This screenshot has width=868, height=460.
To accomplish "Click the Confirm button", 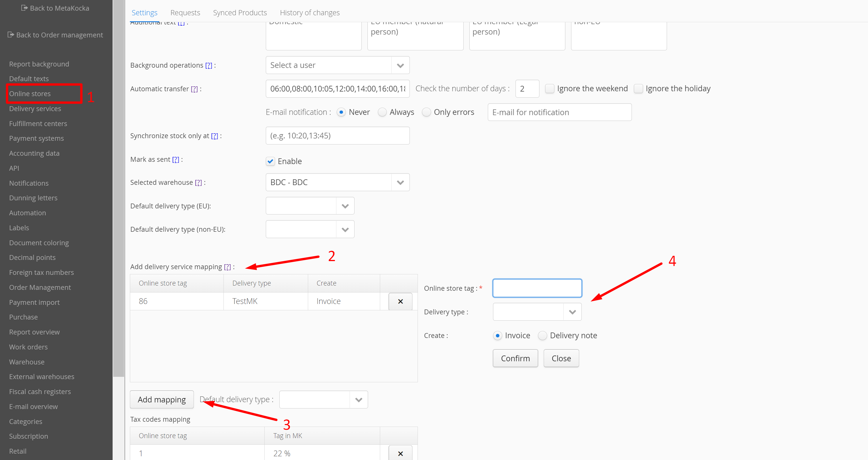I will pyautogui.click(x=515, y=358).
